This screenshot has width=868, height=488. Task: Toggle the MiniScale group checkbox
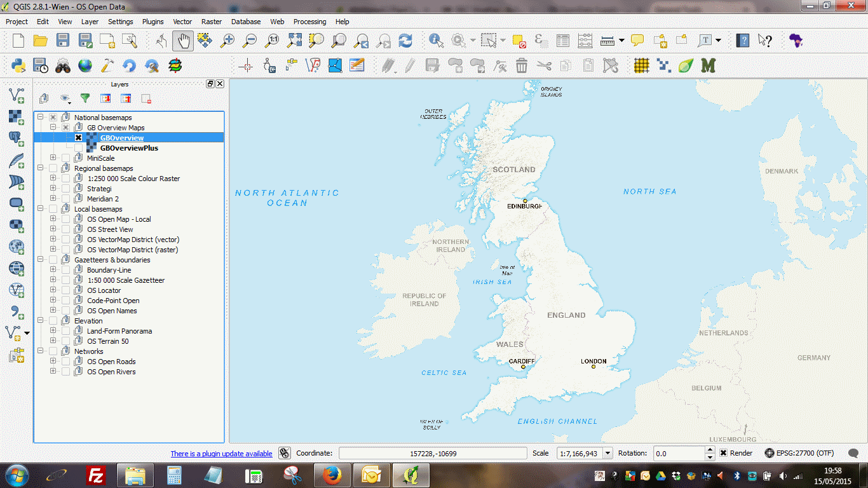pos(66,158)
